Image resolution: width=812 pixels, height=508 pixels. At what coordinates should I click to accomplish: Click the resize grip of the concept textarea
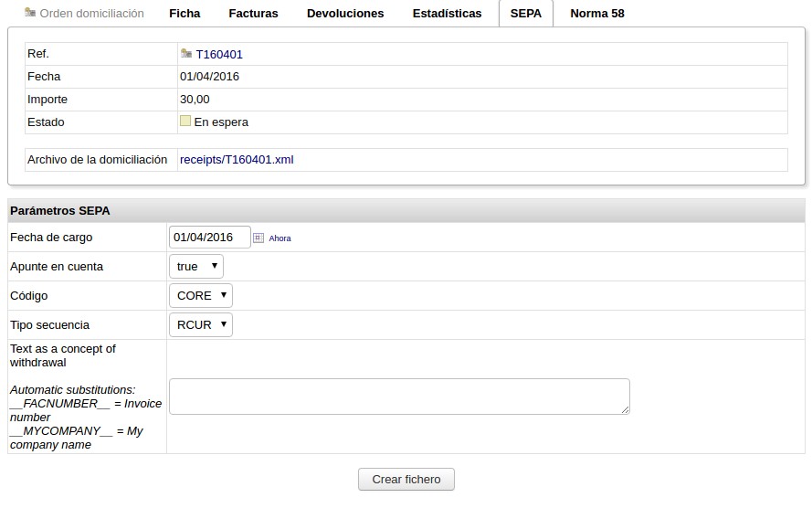[x=626, y=410]
